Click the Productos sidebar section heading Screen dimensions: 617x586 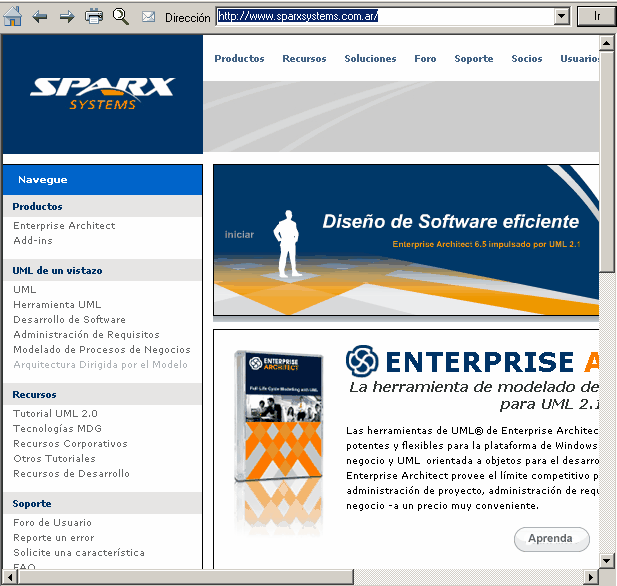point(37,207)
